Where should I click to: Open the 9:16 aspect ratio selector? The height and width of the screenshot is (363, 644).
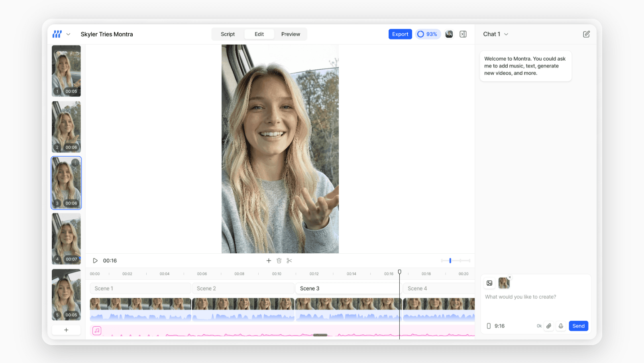pyautogui.click(x=496, y=326)
